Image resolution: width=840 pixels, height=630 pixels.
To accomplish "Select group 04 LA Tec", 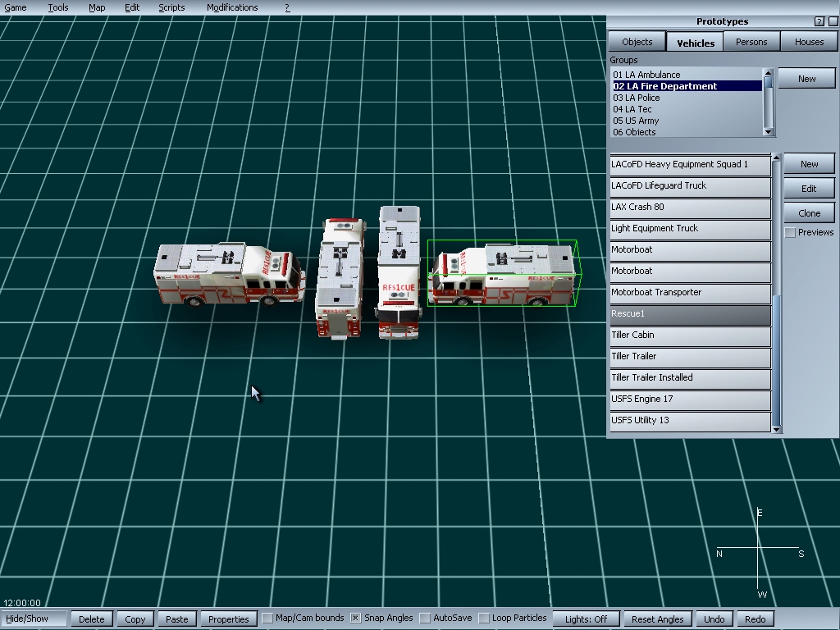I will point(687,109).
